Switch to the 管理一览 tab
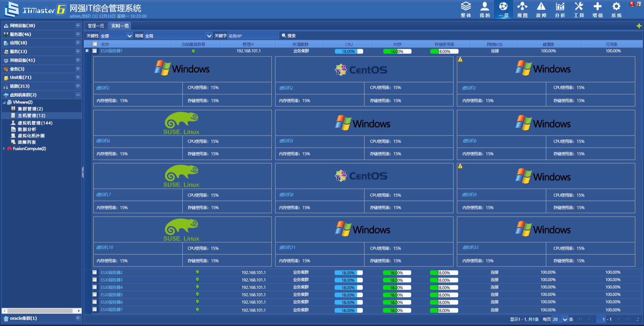Screen dimensions: 644x326 tap(96, 26)
